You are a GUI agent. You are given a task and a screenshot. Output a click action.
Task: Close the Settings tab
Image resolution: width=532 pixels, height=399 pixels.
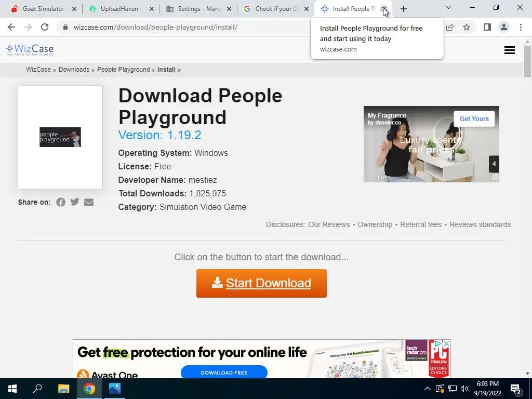[x=229, y=9]
